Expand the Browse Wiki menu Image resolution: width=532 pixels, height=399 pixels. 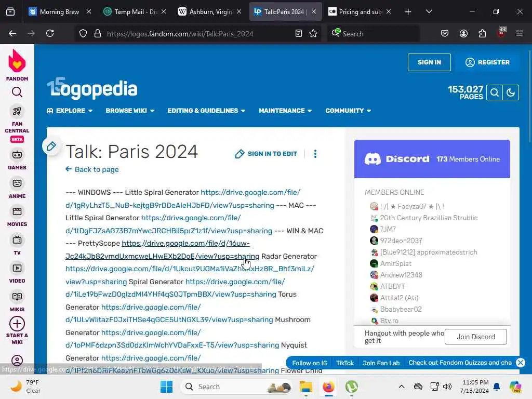click(130, 111)
